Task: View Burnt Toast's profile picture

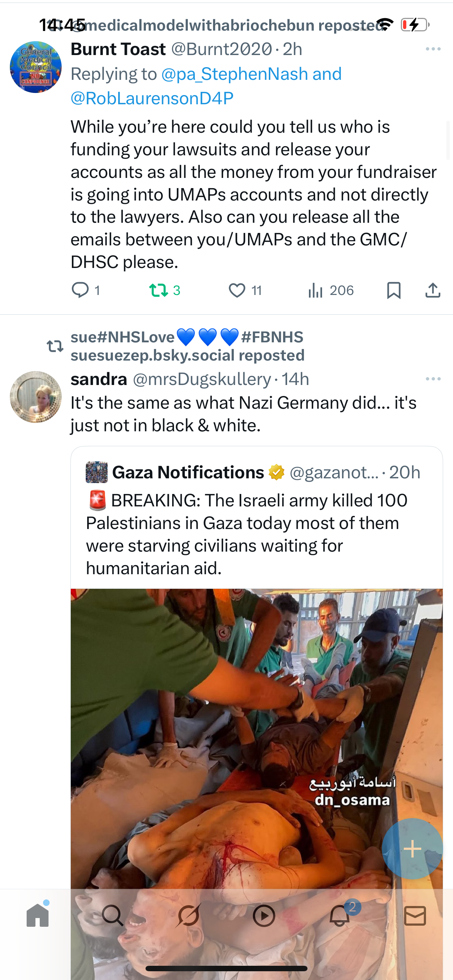Action: [x=36, y=67]
